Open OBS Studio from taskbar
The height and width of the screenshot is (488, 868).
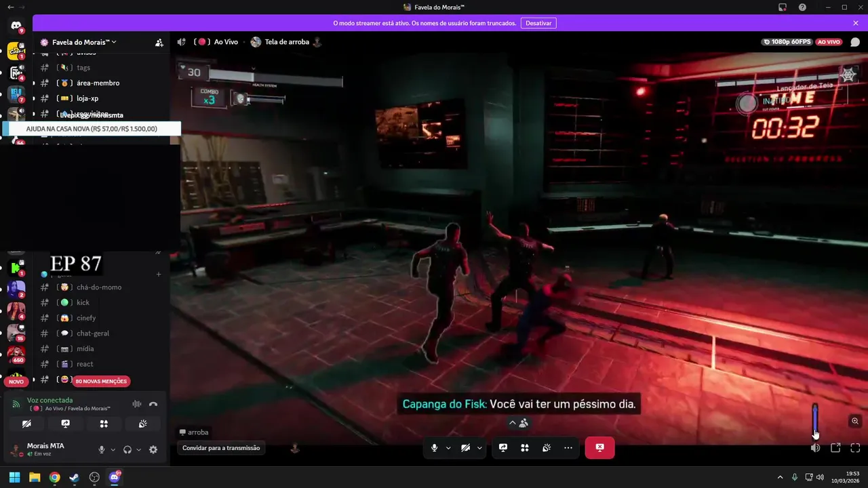click(94, 477)
